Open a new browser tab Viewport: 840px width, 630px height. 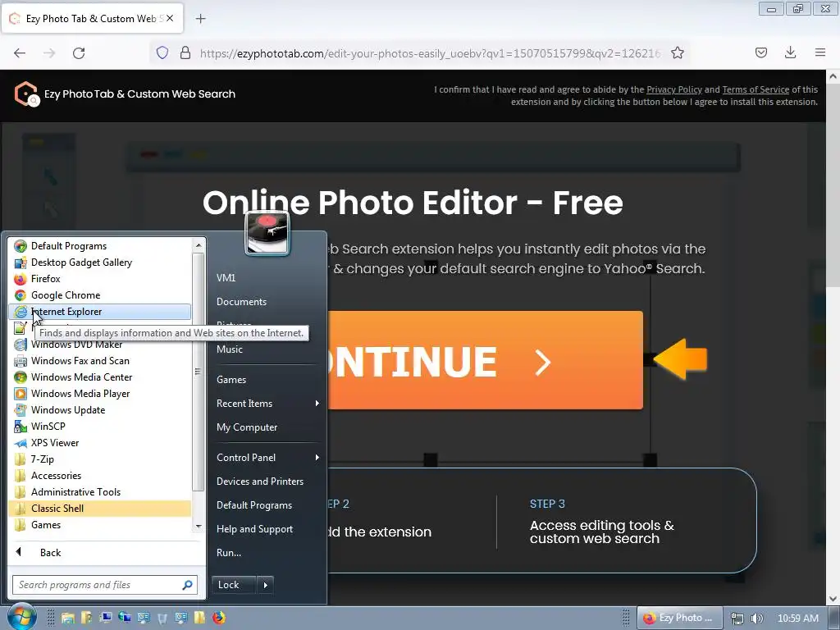tap(200, 19)
